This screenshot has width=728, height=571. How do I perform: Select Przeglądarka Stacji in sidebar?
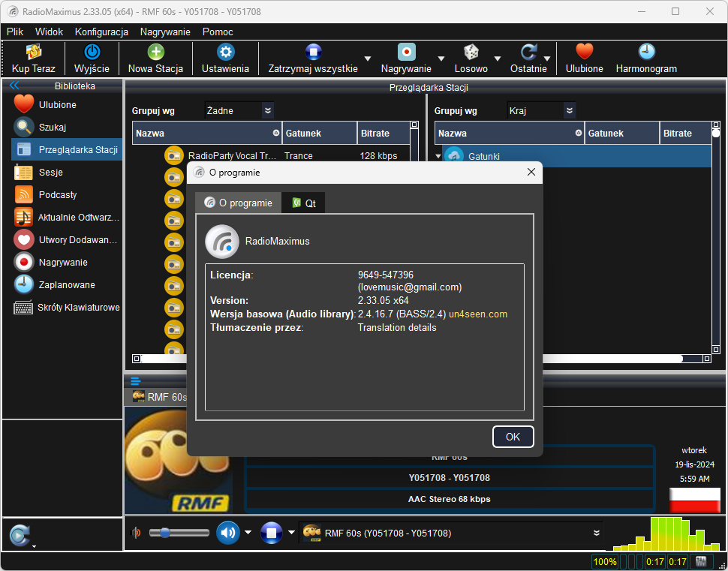67,149
